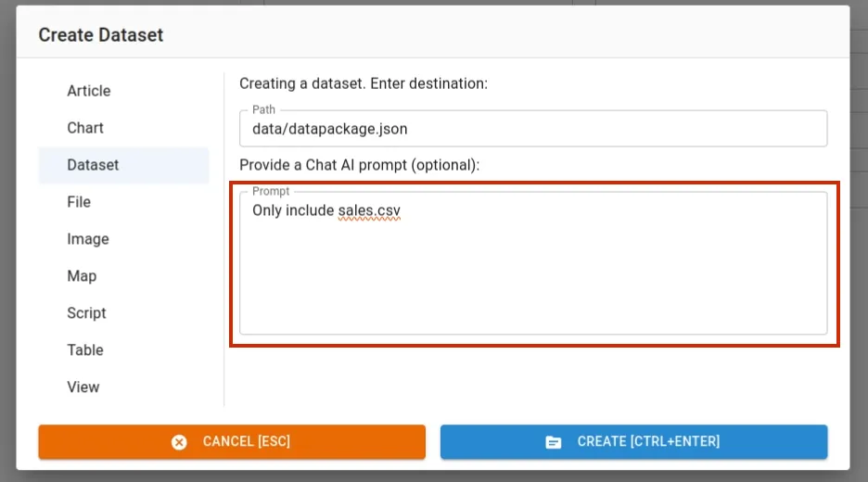Select Article in the type list
The image size is (868, 482).
tap(89, 91)
